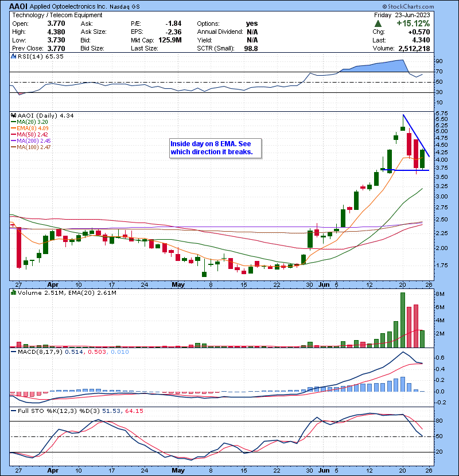Viewport: 459px width, 476px height.
Task: Click the P/E value -1.84
Action: (x=173, y=24)
